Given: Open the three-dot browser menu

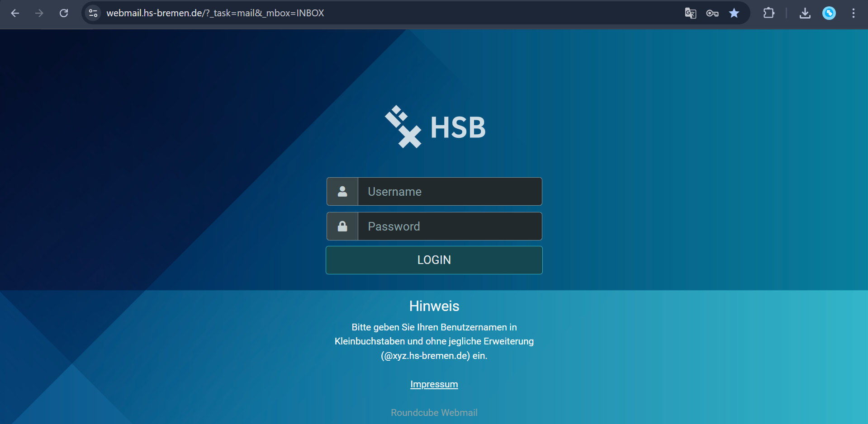Looking at the screenshot, I should [854, 13].
